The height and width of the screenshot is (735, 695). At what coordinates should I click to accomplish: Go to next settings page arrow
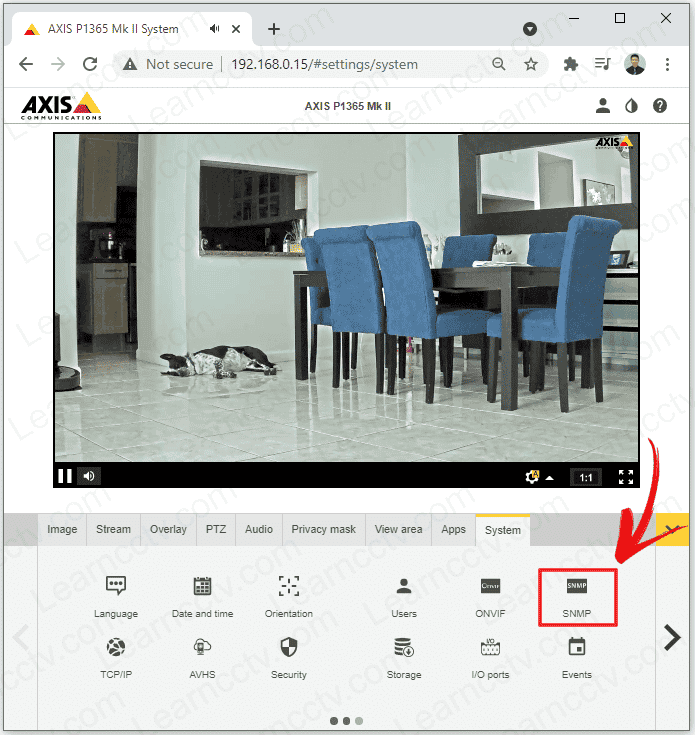672,637
